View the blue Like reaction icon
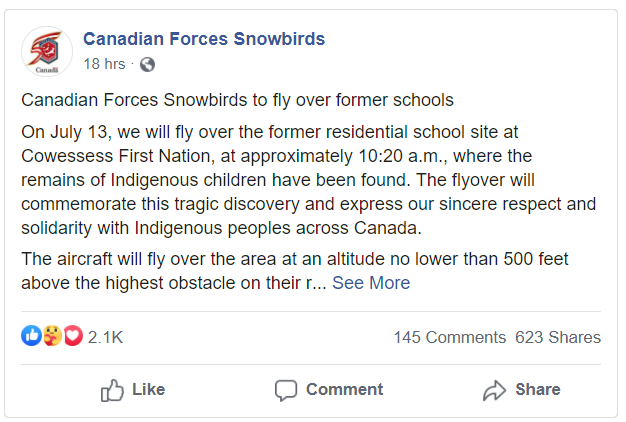Image resolution: width=626 pixels, height=422 pixels. pos(32,335)
